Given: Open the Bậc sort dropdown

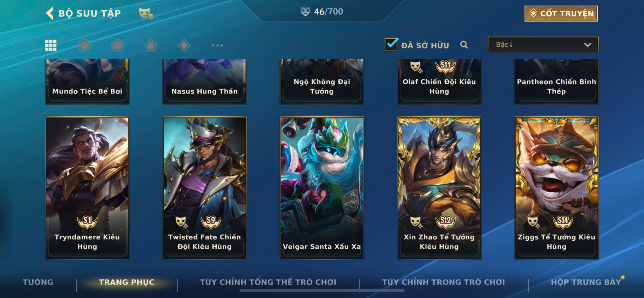Looking at the screenshot, I should 543,45.
